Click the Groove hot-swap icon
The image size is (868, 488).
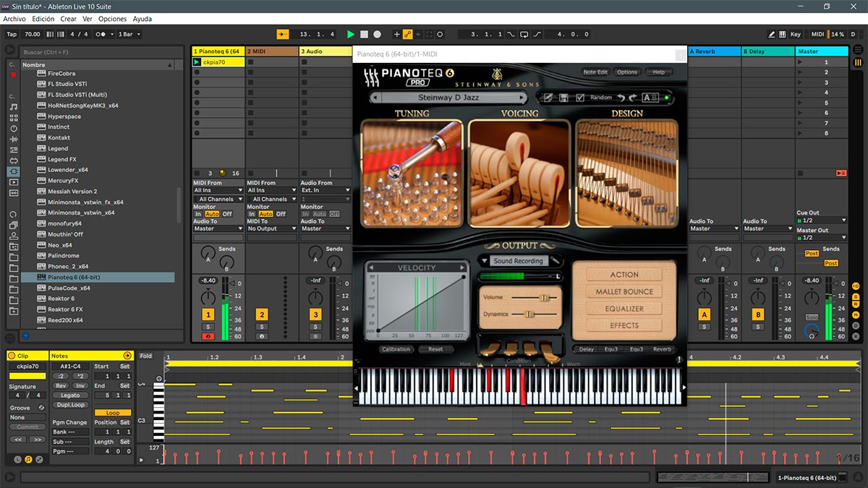41,408
